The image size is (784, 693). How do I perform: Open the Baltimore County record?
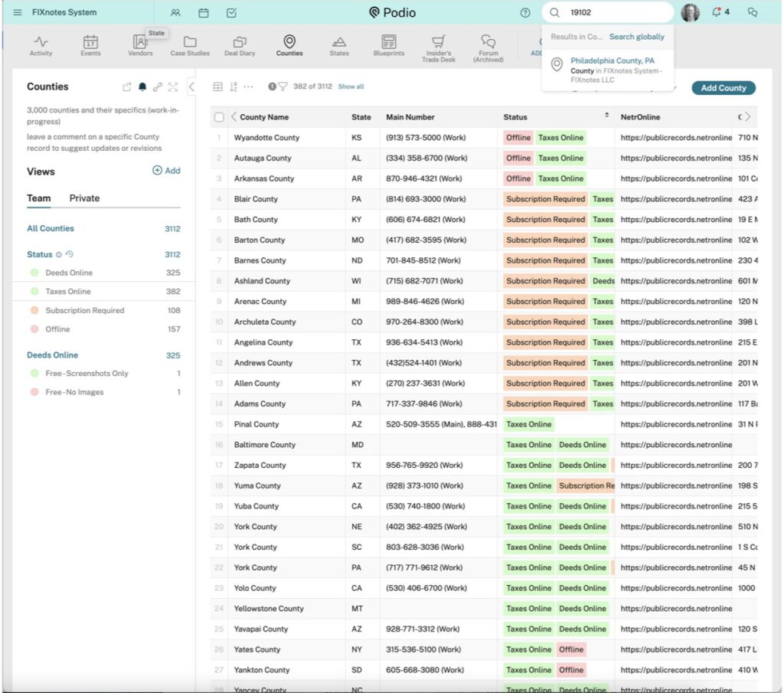tap(264, 444)
